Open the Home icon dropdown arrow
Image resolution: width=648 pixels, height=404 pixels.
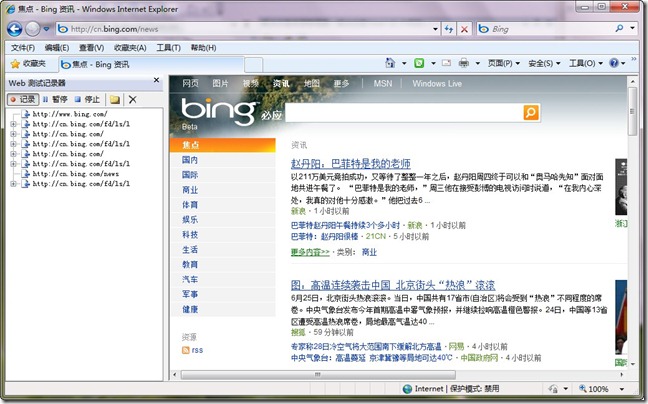click(x=404, y=63)
